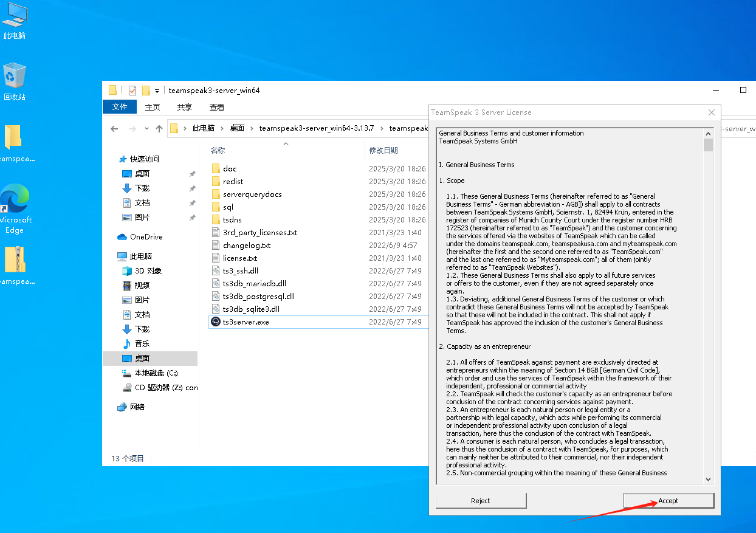The image size is (756, 533).
Task: Open pinned 图片 under quick access
Action: (142, 218)
